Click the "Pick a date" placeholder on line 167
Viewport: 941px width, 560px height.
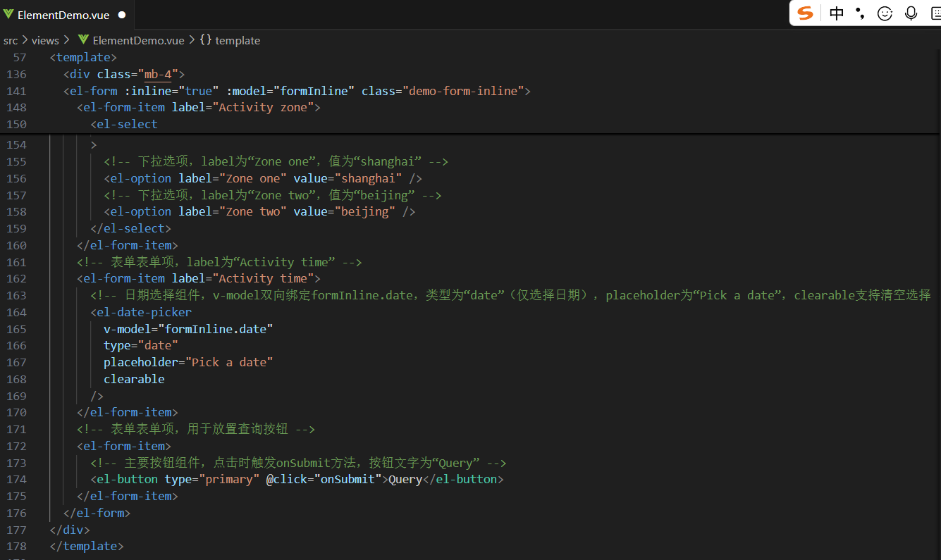pos(229,362)
